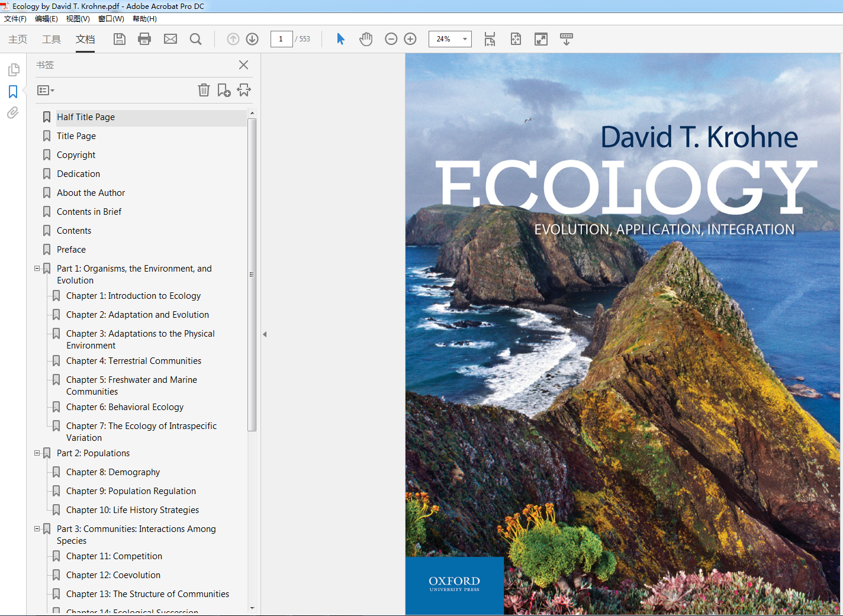Toggle the bookmarks panel icon

pyautogui.click(x=13, y=92)
